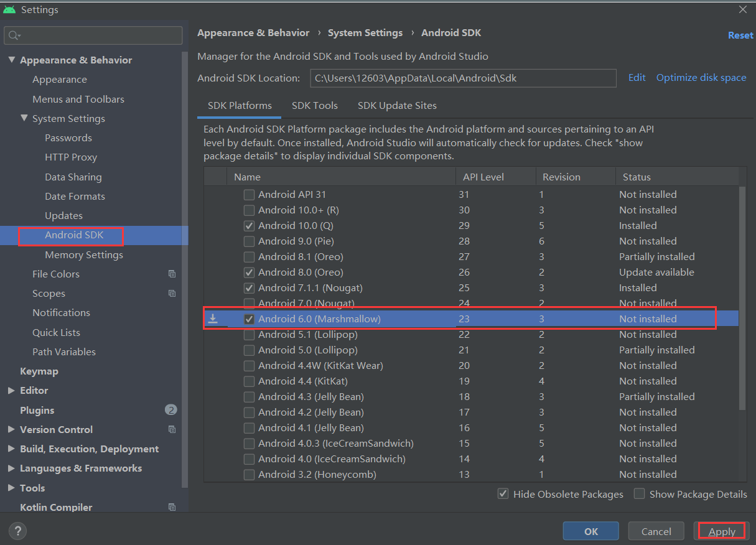Viewport: 756px width, 545px height.
Task: Enable Show Package Details checkbox
Action: tap(639, 494)
